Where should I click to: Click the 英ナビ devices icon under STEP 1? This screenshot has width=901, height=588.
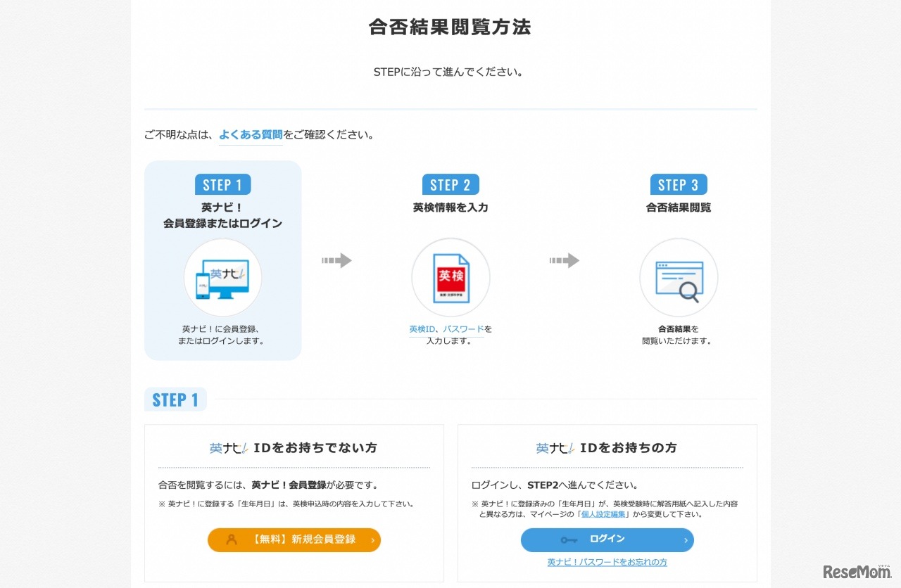222,277
